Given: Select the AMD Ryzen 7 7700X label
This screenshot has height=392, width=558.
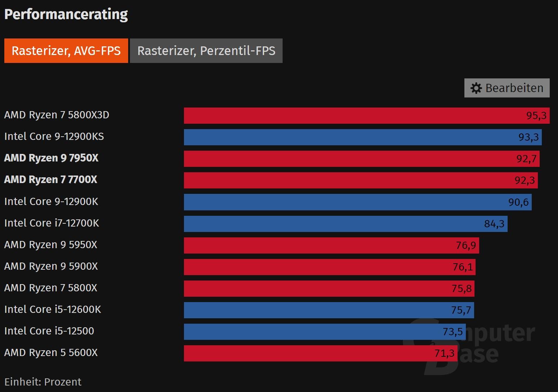Looking at the screenshot, I should tap(51, 179).
